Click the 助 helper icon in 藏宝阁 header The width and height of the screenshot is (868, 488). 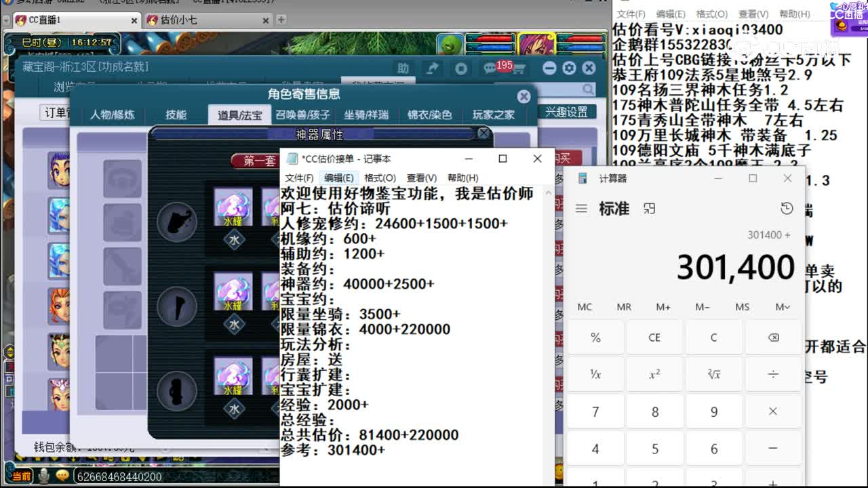tap(403, 68)
